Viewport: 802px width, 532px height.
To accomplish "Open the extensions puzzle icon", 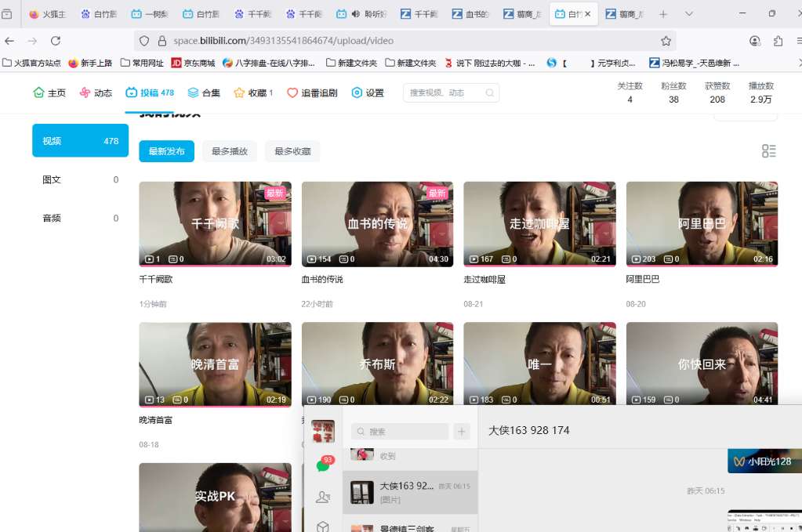I will tap(778, 41).
